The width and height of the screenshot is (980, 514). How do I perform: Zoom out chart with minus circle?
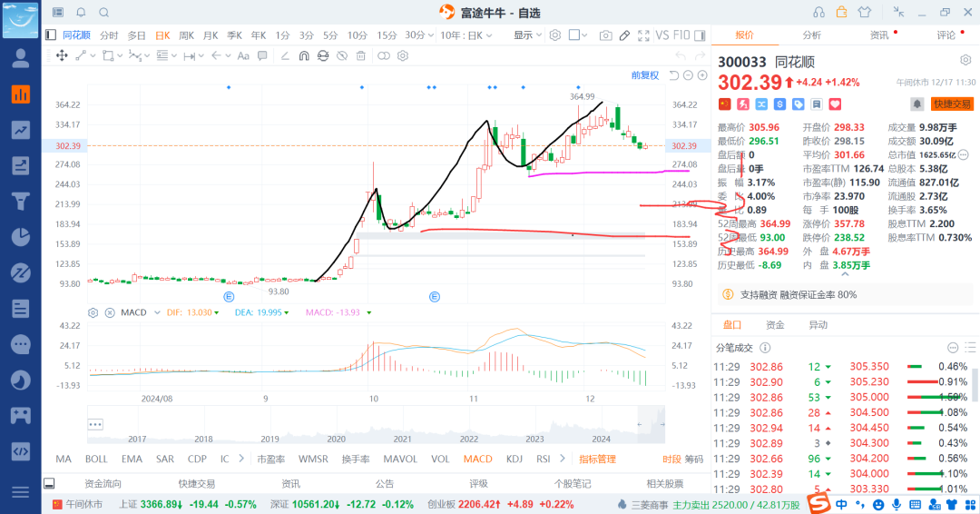(688, 75)
